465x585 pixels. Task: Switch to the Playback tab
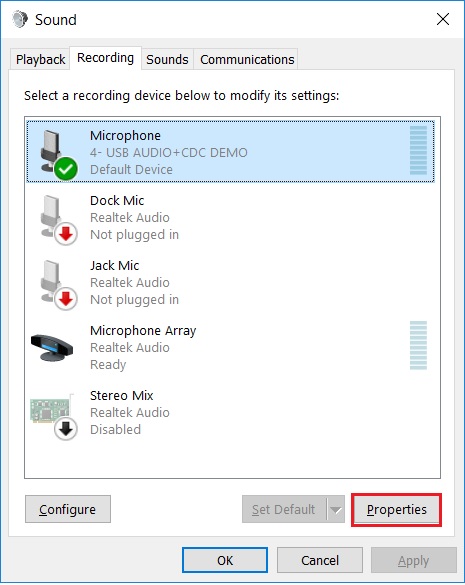tap(40, 59)
